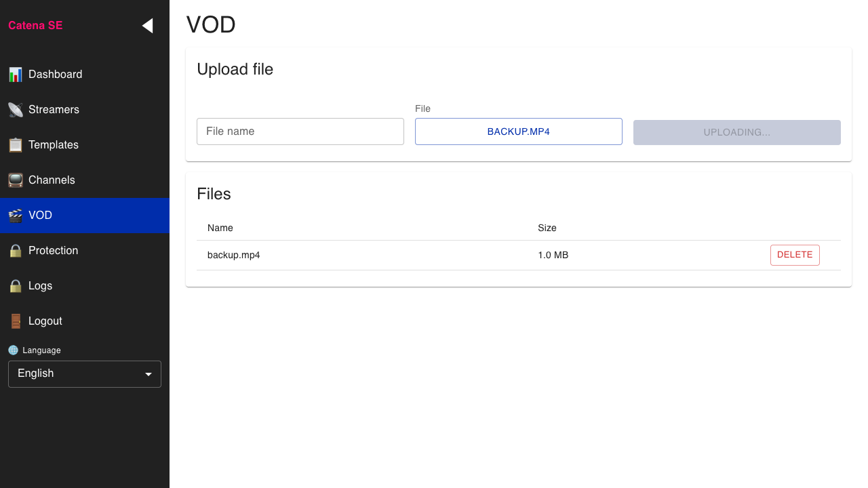Image resolution: width=868 pixels, height=488 pixels.
Task: Open Channels via the television icon
Action: click(15, 180)
